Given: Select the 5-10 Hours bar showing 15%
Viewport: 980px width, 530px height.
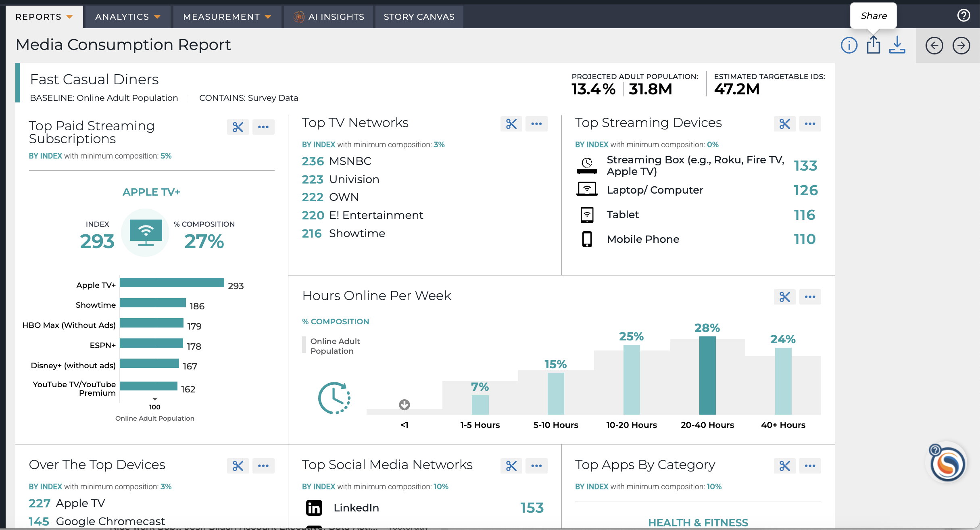Looking at the screenshot, I should (556, 394).
